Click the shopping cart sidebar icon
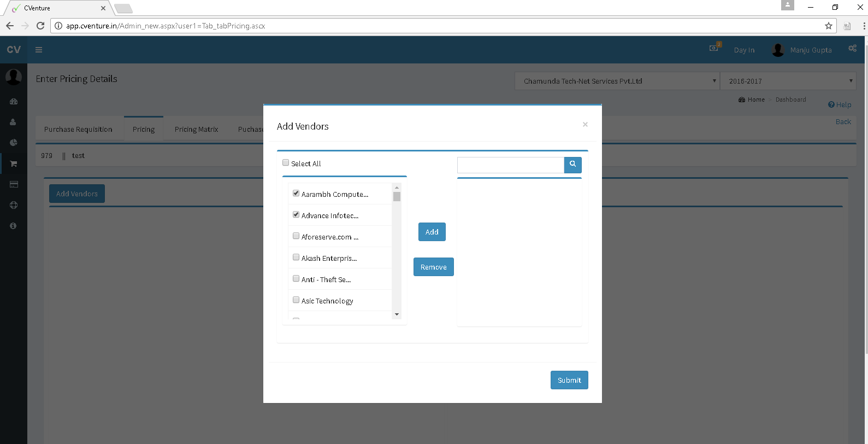The width and height of the screenshot is (868, 444). pos(14,163)
